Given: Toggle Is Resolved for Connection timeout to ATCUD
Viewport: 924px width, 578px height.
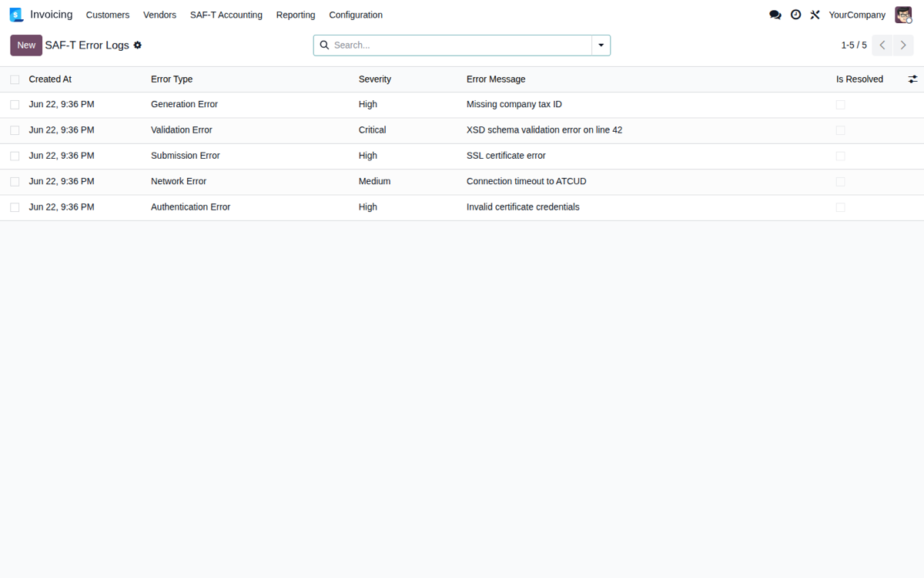Looking at the screenshot, I should tap(840, 182).
